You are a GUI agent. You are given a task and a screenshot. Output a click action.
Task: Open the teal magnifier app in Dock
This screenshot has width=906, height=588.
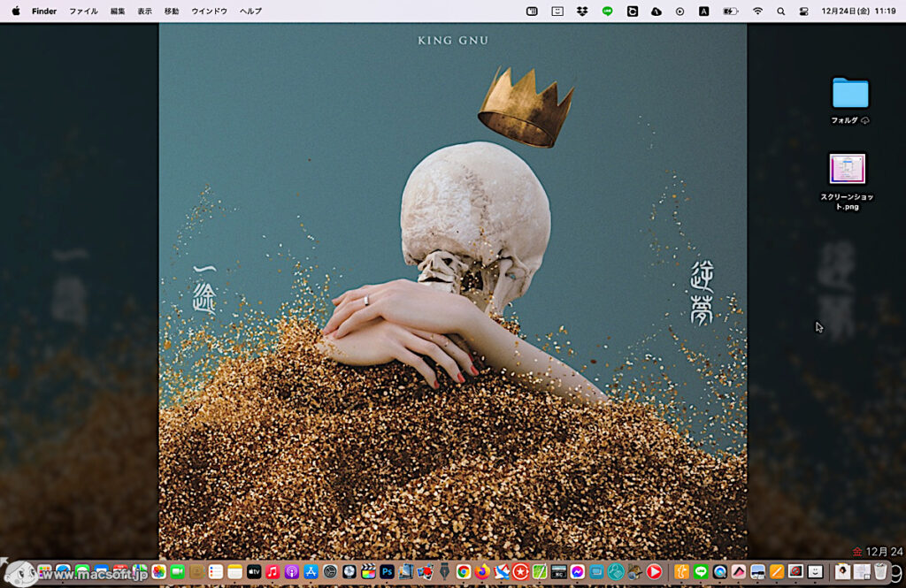click(x=616, y=572)
